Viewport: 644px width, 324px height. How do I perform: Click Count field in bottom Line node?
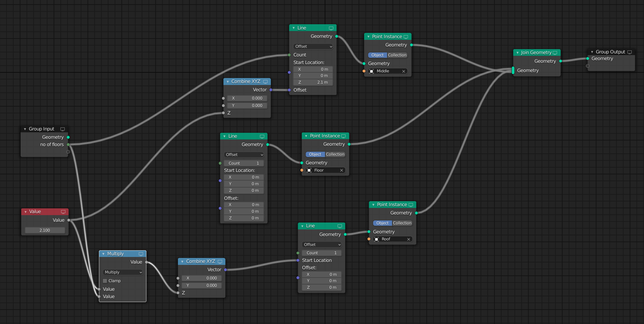(322, 253)
